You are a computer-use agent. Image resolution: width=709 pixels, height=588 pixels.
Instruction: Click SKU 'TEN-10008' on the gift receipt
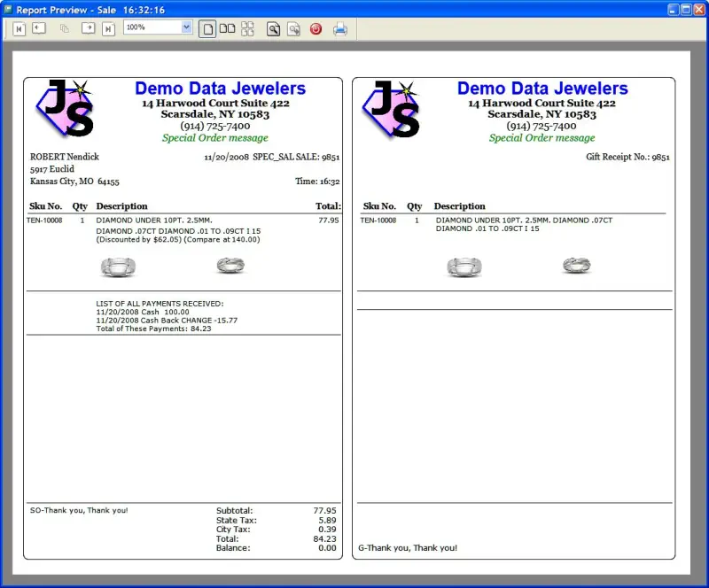pyautogui.click(x=378, y=220)
